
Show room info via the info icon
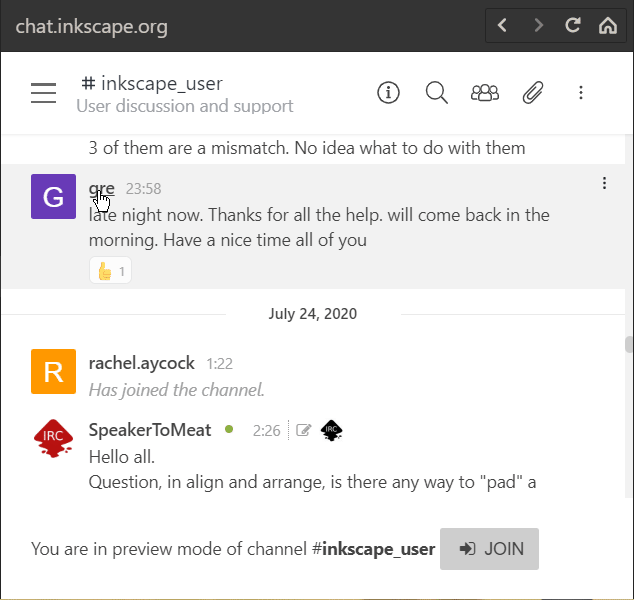(388, 93)
